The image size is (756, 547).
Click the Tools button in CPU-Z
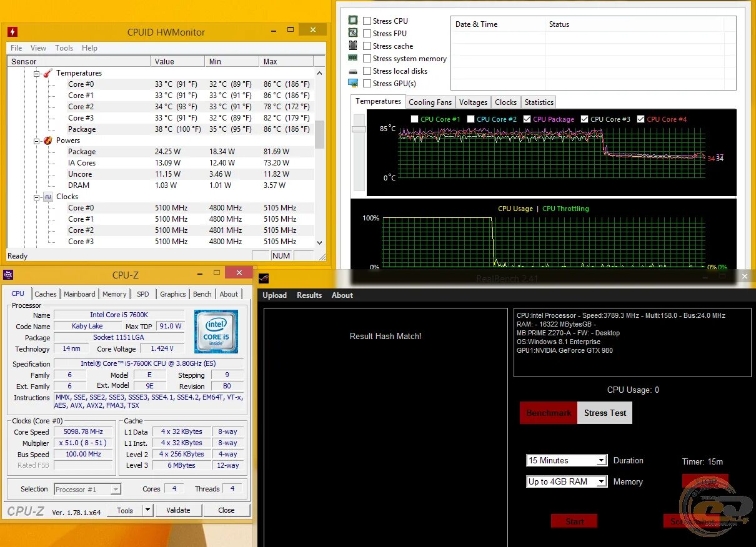(x=125, y=510)
